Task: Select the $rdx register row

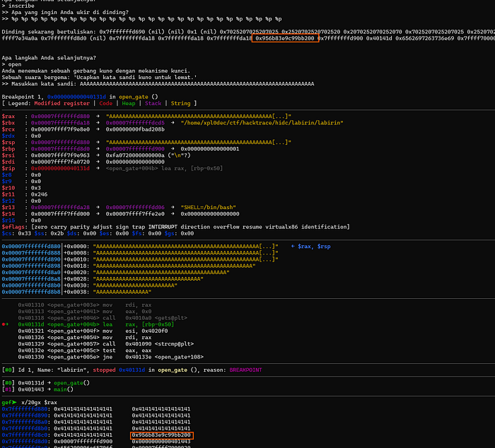Action: [x=21, y=136]
